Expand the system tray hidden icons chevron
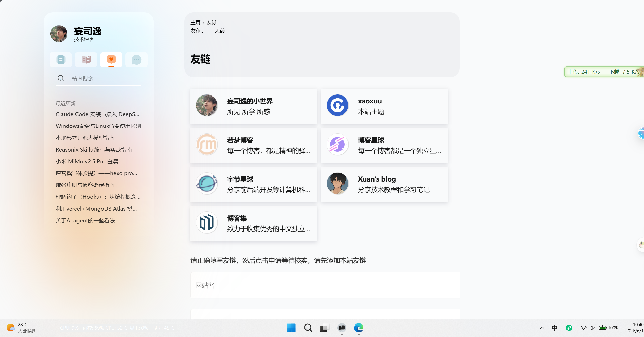This screenshot has width=644, height=337. [x=542, y=328]
